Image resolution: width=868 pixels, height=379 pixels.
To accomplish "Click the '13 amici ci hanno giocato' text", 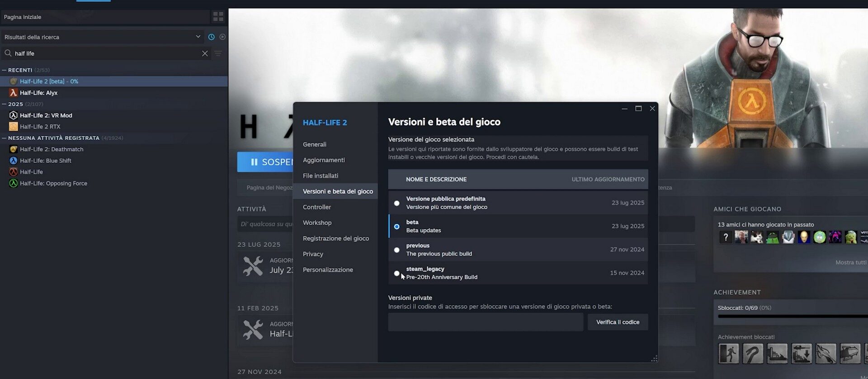I will point(766,225).
